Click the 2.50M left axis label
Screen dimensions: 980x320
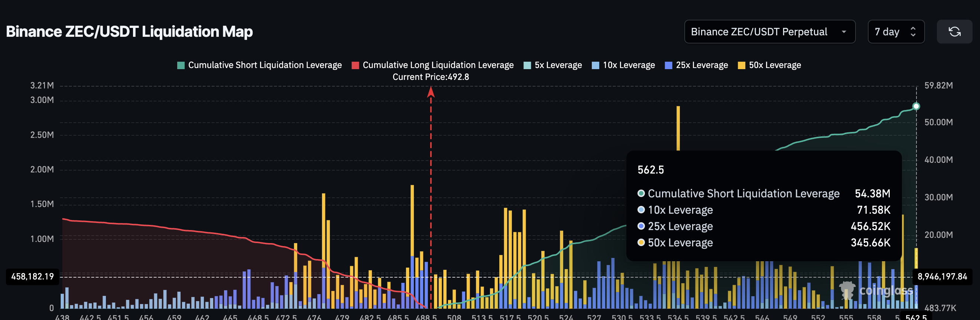click(x=42, y=135)
